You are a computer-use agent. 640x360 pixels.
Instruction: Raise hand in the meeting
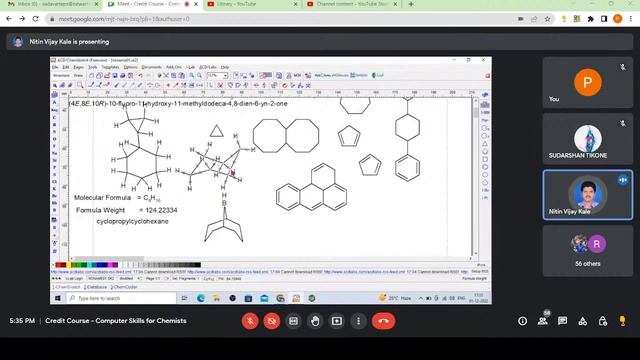point(315,321)
